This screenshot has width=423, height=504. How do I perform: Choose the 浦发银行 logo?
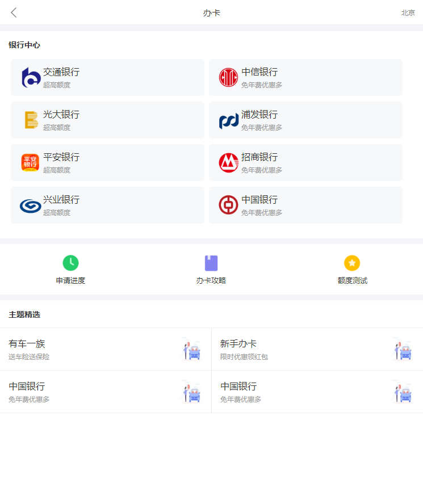tap(228, 120)
